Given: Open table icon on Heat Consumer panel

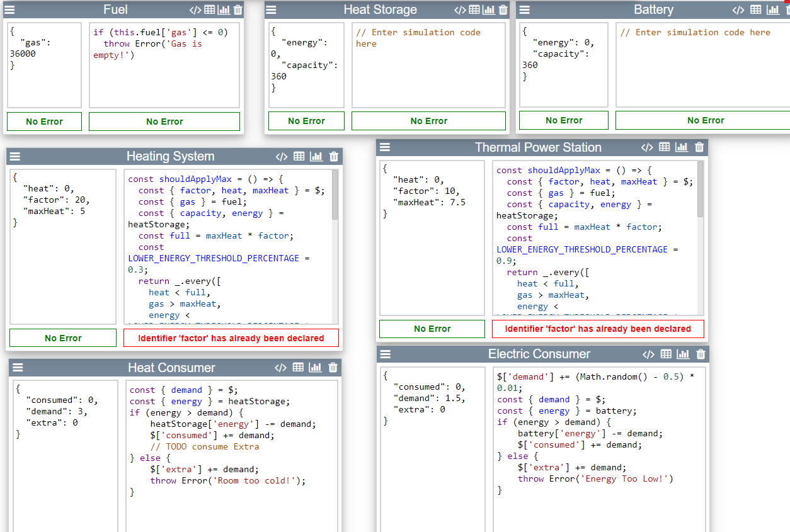Looking at the screenshot, I should click(298, 368).
